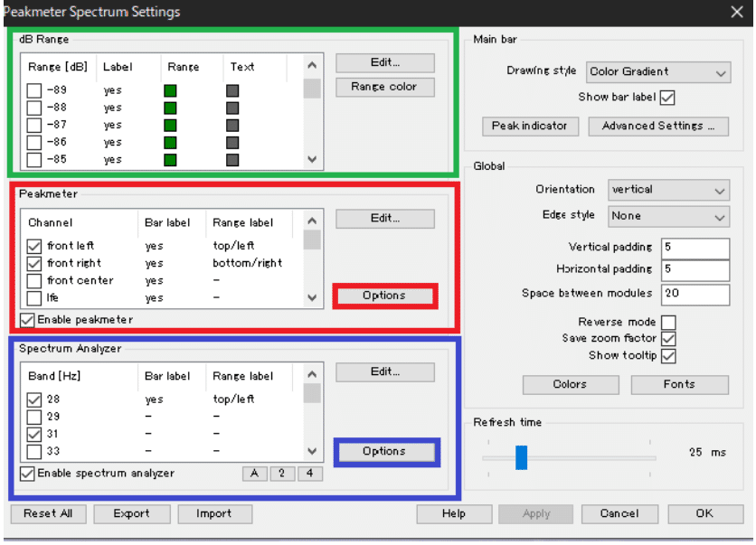The height and width of the screenshot is (545, 756).
Task: Toggle the -88 dB range checkbox
Action: pos(33,108)
